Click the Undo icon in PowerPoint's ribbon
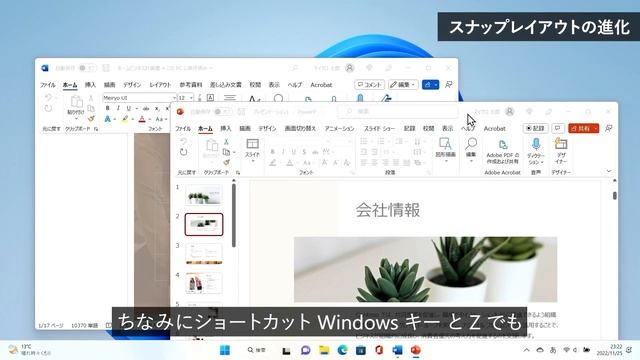This screenshot has width=640, height=360. pos(184,141)
